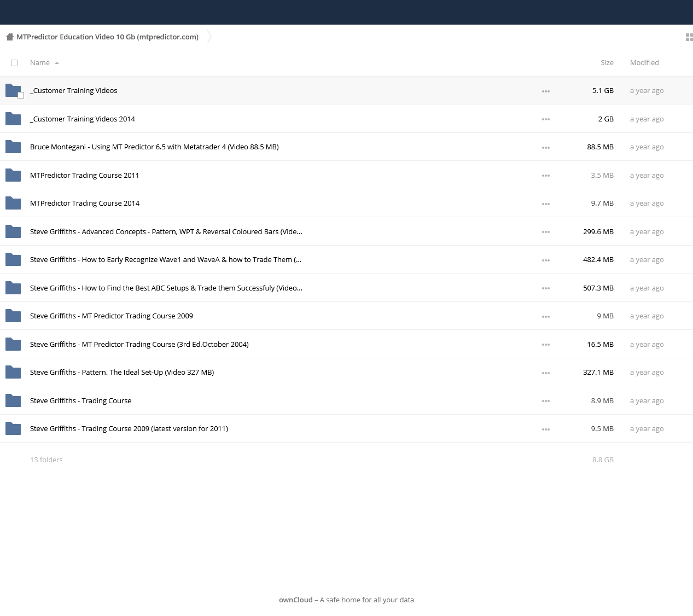Click the 5.1 GB size value
Image resolution: width=693 pixels, height=616 pixels.
(x=603, y=90)
